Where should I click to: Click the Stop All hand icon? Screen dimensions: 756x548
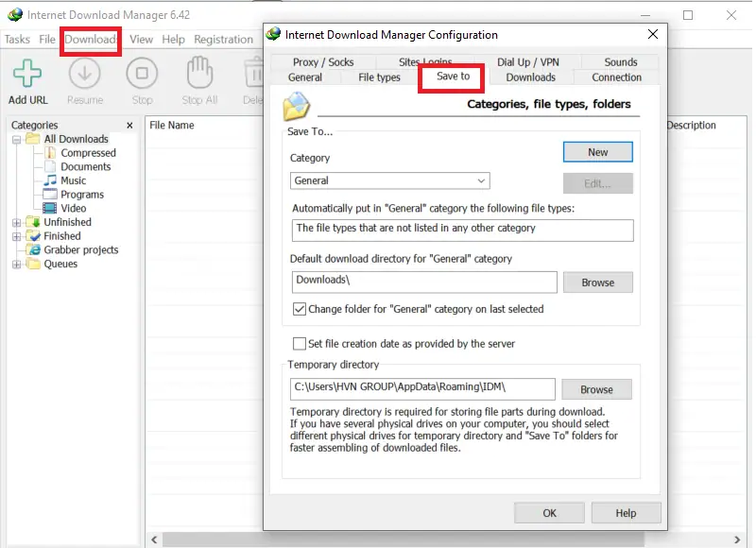pos(199,74)
